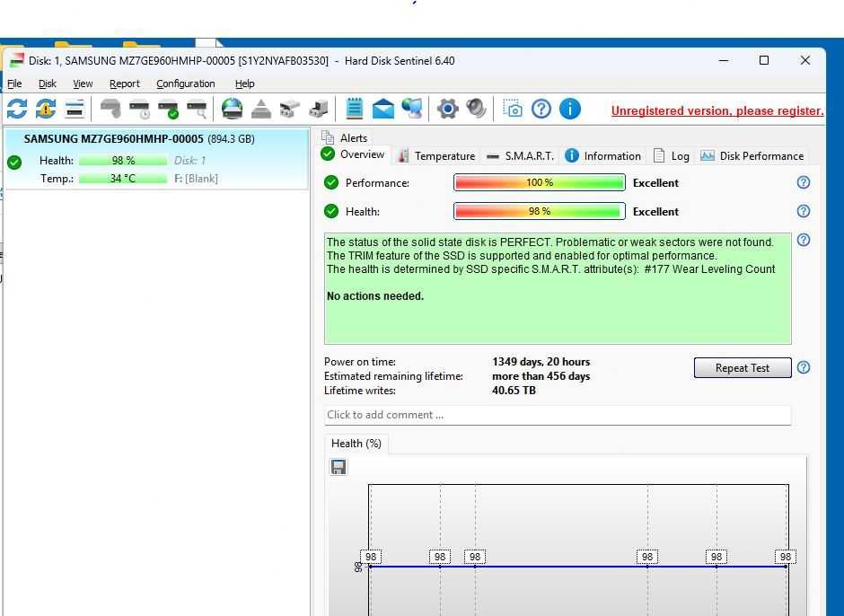
Task: Click the blue Refresh arrows toolbar icon
Action: tap(17, 109)
